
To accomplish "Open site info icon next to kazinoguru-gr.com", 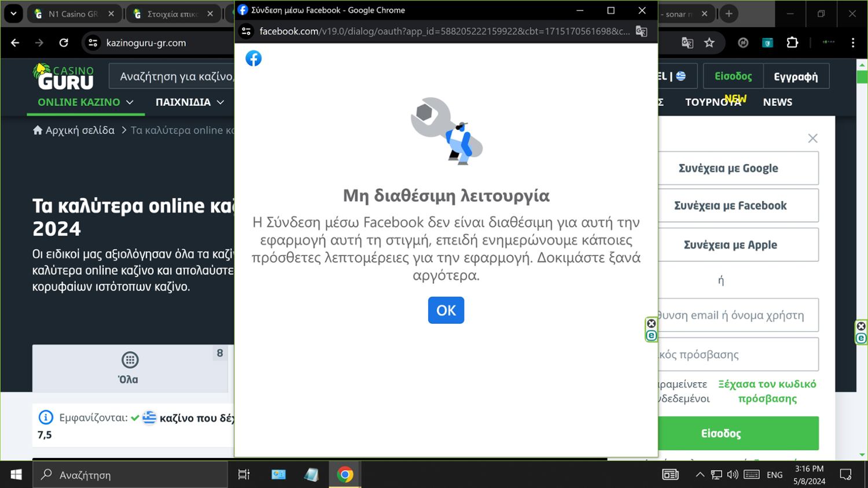I will click(93, 43).
